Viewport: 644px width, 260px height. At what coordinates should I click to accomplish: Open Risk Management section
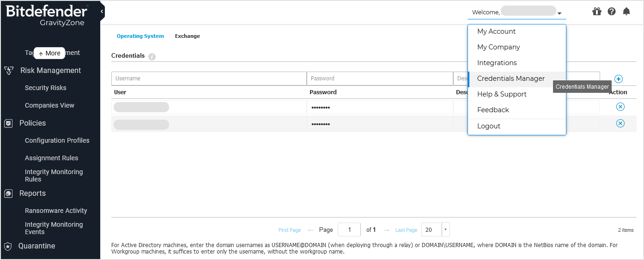pyautogui.click(x=50, y=71)
